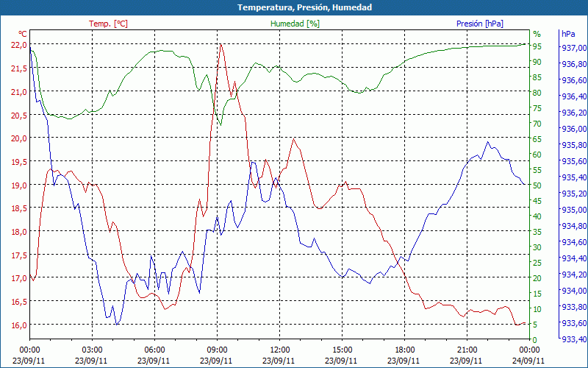Click the red '°C' unit label on temperature axis
This screenshot has height=368, width=588.
(22, 34)
